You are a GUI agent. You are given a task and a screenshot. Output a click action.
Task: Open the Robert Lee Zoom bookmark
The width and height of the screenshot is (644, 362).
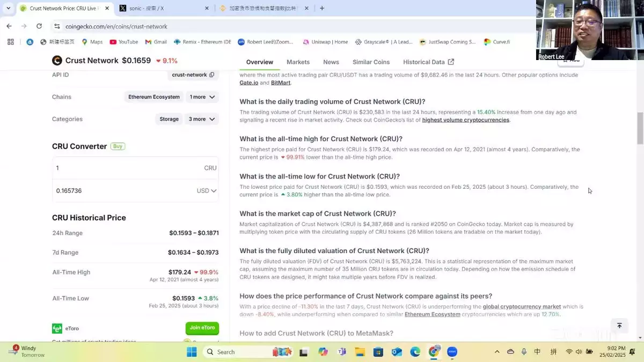pyautogui.click(x=266, y=42)
